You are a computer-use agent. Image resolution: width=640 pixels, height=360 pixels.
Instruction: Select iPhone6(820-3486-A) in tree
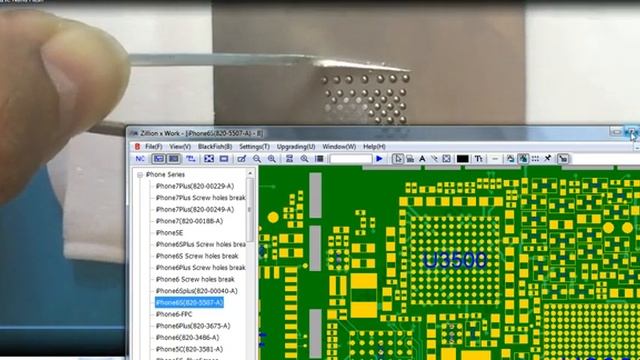(x=187, y=338)
